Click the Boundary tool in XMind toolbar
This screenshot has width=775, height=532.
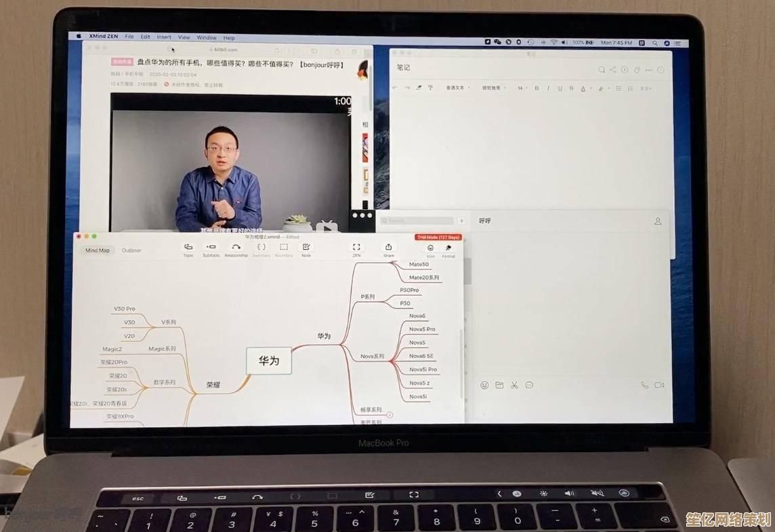(x=284, y=250)
